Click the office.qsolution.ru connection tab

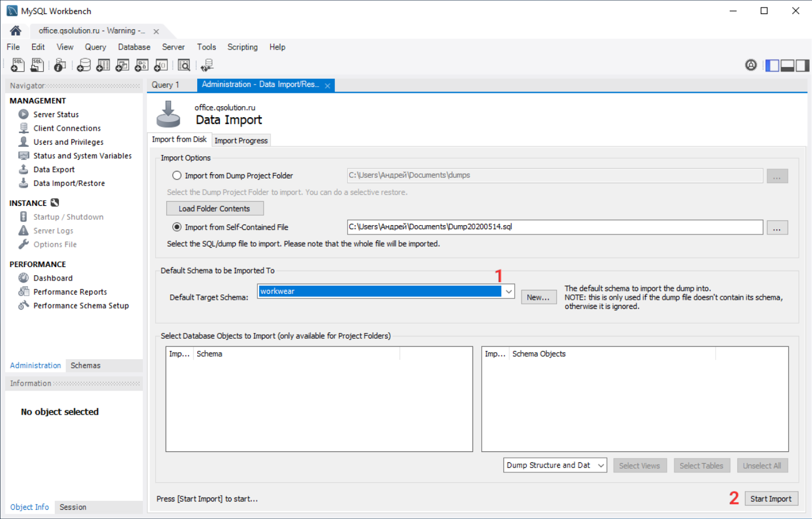pyautogui.click(x=92, y=31)
